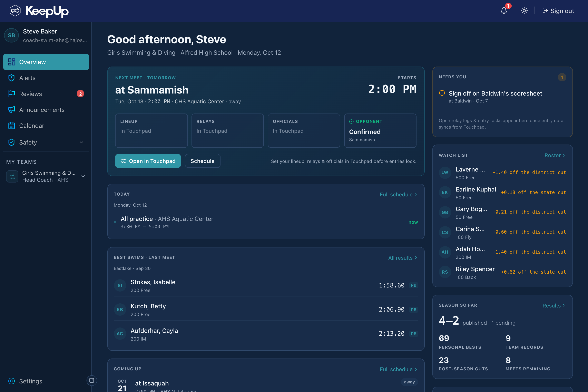This screenshot has height=392, width=588.
Task: Open Sign off on Baldwin's scoresheet
Action: click(x=502, y=97)
